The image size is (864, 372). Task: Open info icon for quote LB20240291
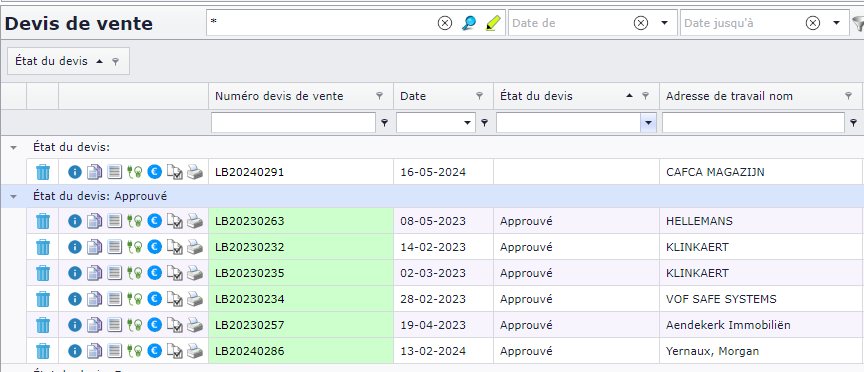click(75, 172)
